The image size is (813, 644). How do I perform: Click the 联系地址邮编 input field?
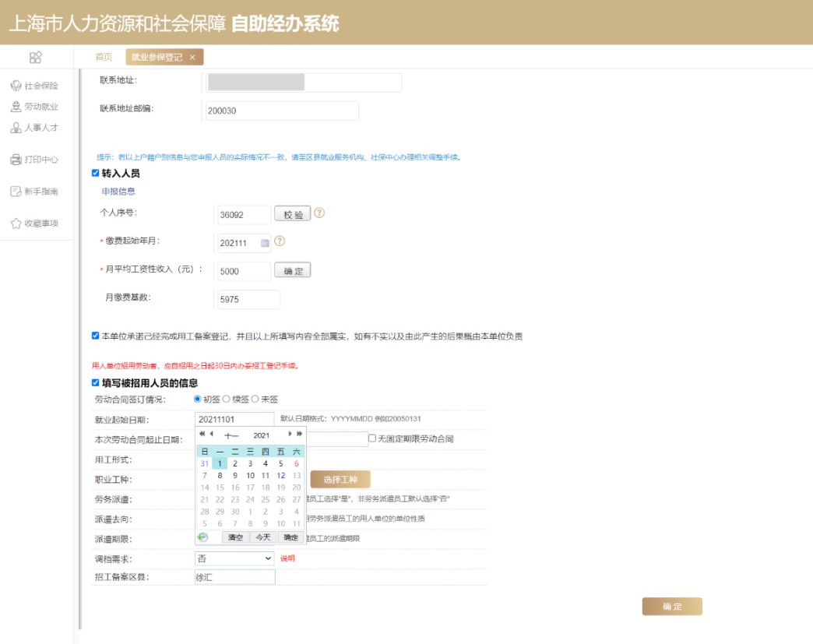click(280, 111)
